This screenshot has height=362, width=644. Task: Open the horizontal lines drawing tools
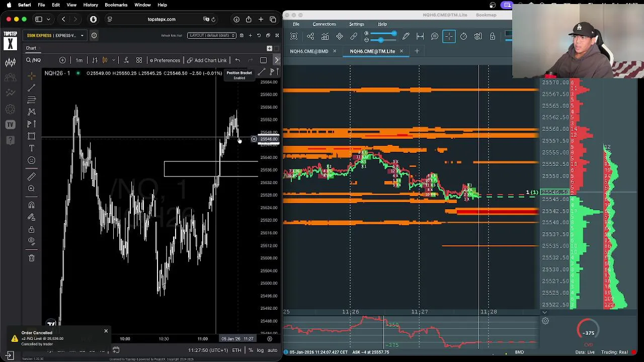(x=32, y=100)
